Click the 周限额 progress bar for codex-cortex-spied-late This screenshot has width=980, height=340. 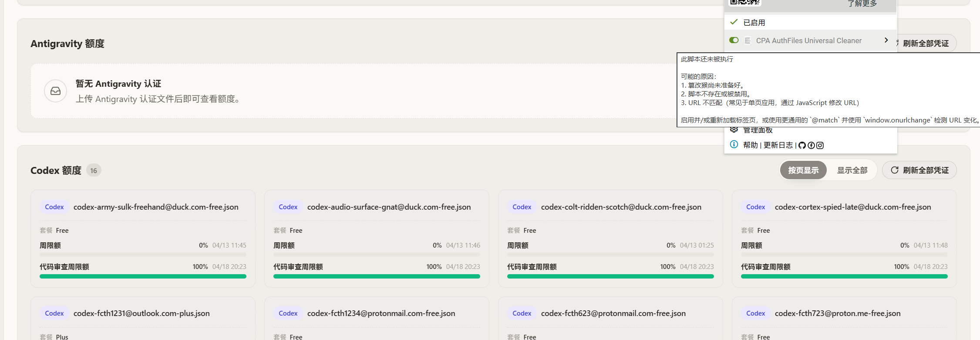(844, 255)
